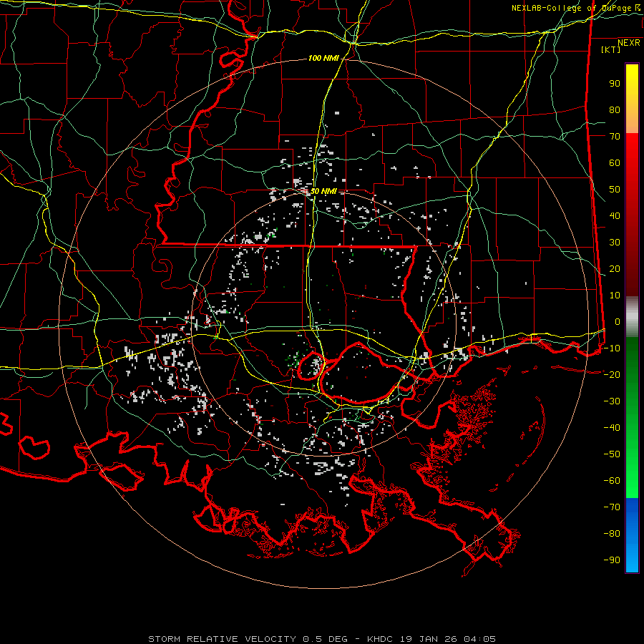Click the -70 value on velocity scale
This screenshot has height=644, width=644.
(612, 507)
